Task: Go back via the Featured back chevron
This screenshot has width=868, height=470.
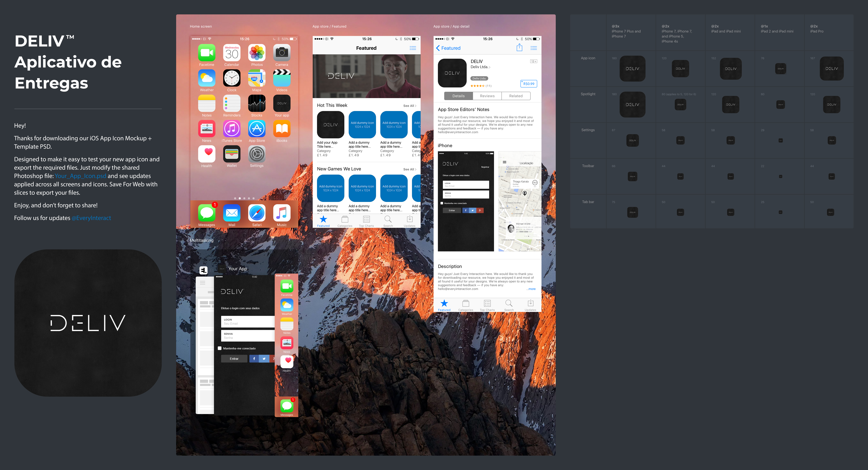Action: (438, 48)
